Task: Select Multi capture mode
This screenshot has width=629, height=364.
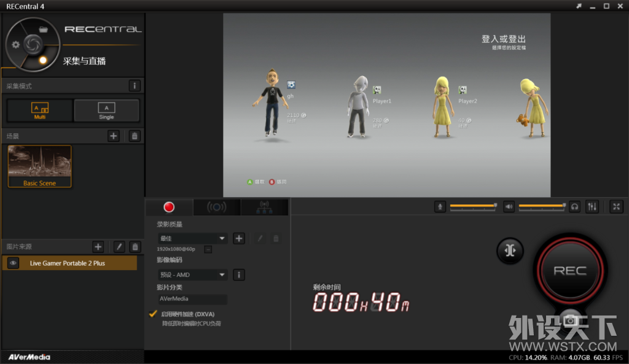Action: (40, 110)
